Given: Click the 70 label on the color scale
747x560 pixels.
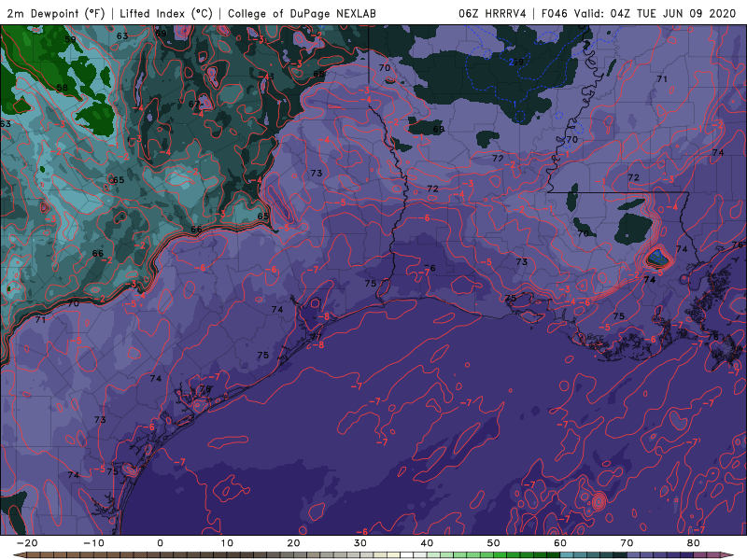Looking at the screenshot, I should tap(627, 543).
